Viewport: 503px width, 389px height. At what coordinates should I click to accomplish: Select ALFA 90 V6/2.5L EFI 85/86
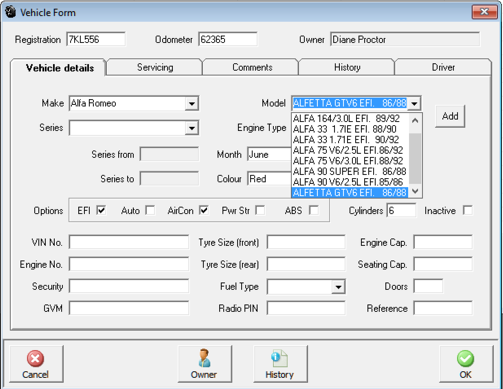point(350,182)
